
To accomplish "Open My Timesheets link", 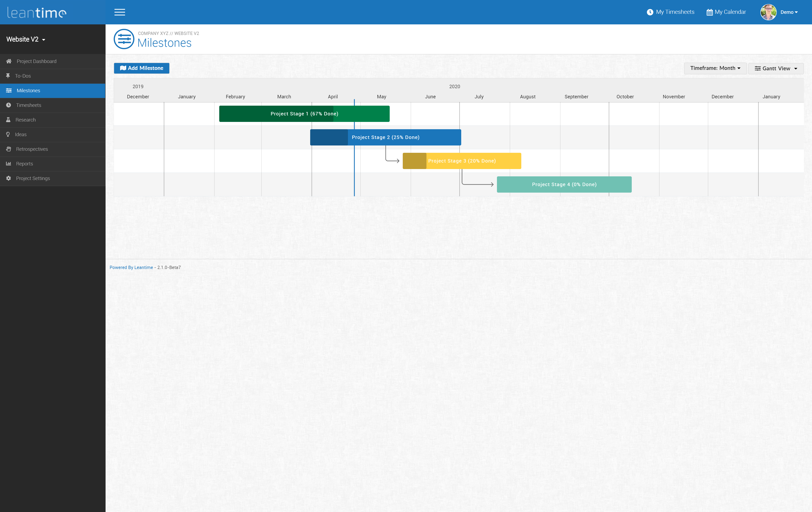I will [x=670, y=12].
